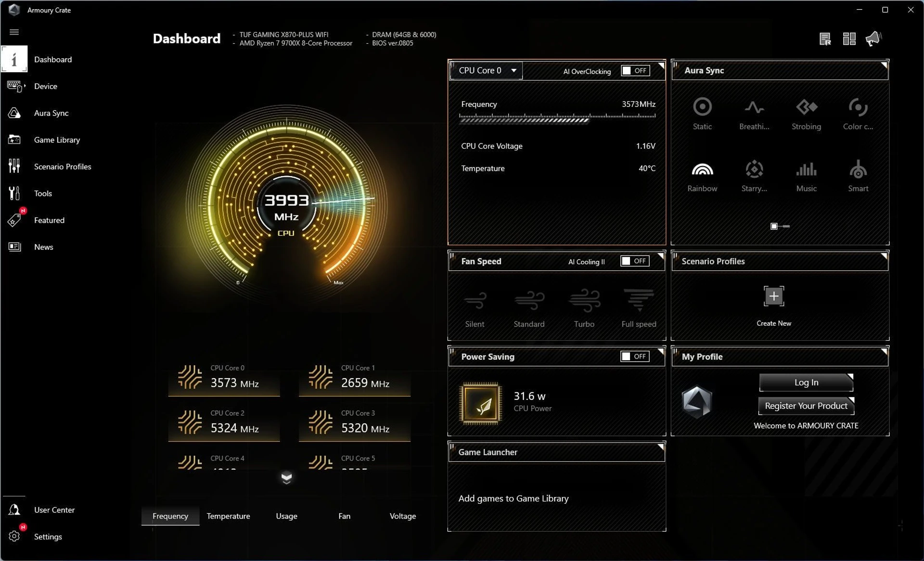Image resolution: width=924 pixels, height=561 pixels.
Task: Select the Static lighting effect
Action: pyautogui.click(x=702, y=114)
